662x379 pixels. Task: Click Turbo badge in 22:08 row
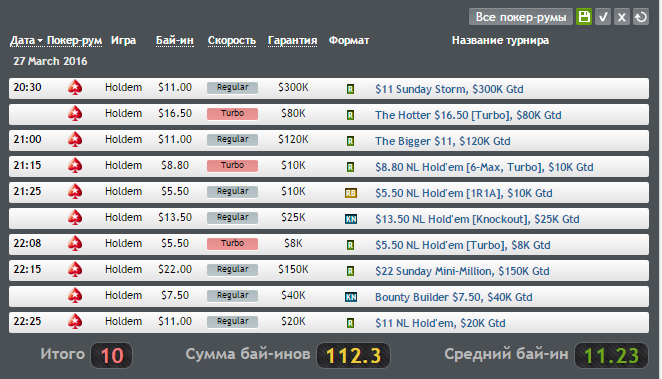coord(232,244)
